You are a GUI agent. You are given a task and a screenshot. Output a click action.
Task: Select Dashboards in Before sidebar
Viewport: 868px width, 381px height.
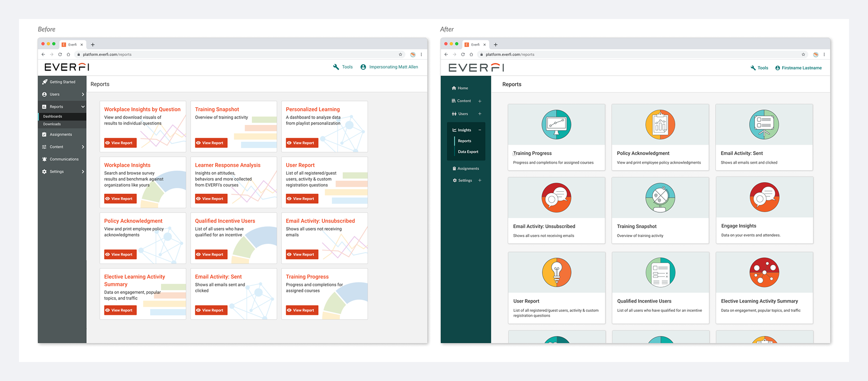pyautogui.click(x=62, y=116)
